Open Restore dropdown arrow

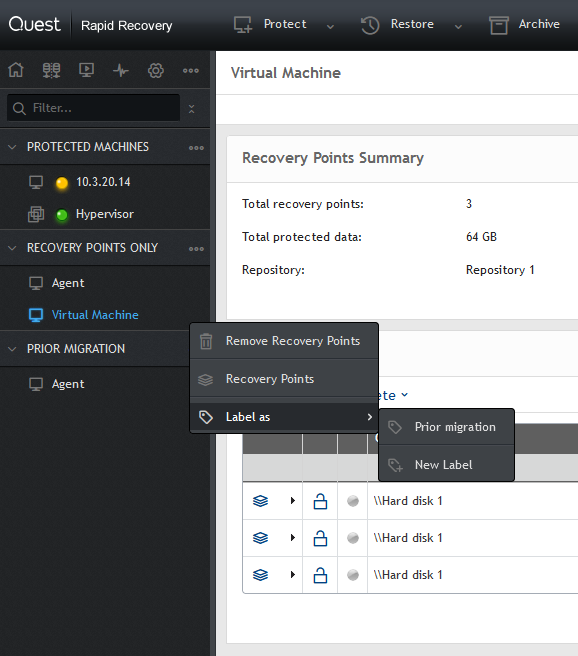(458, 27)
